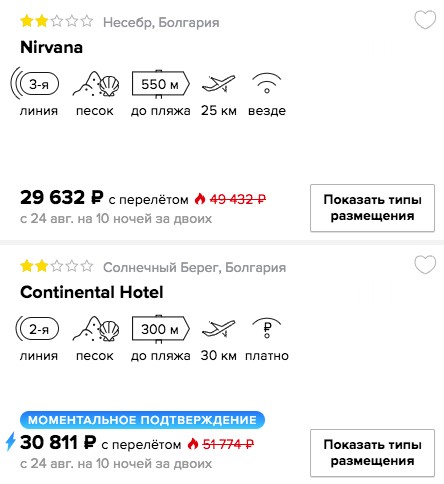Screen dimensions: 444x484
Task: Click Nirvana's 3rd beach line icon
Action: tap(35, 84)
